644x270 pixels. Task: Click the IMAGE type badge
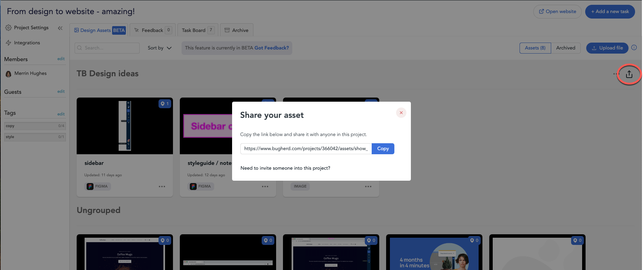click(300, 186)
